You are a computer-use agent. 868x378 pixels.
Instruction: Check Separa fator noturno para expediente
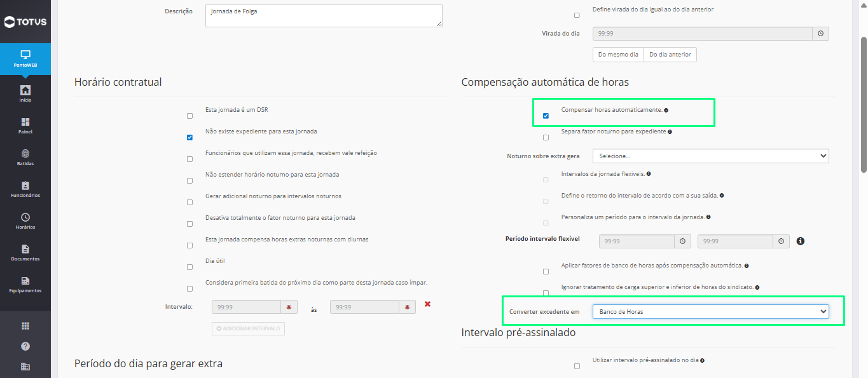point(546,137)
